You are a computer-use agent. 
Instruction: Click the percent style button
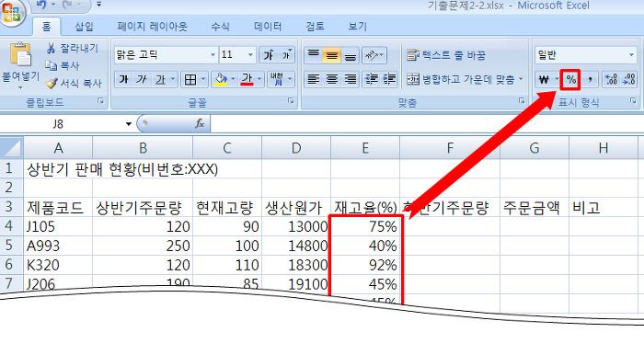click(571, 79)
